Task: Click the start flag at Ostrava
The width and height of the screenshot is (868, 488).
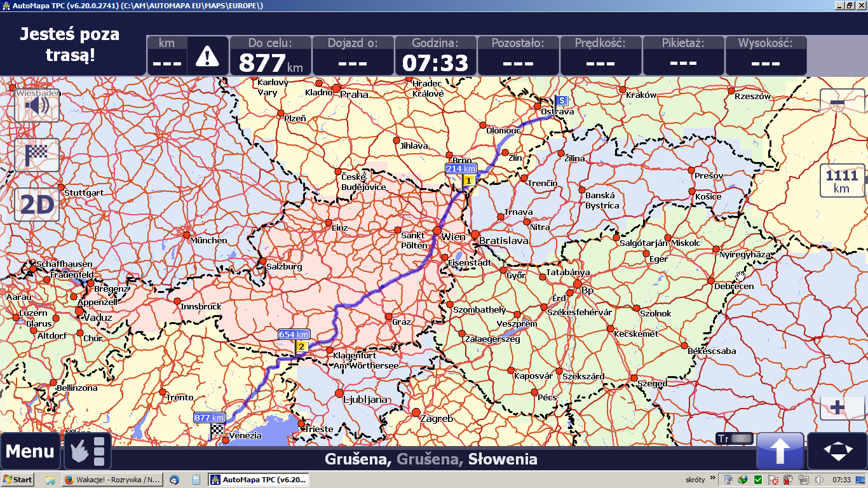Action: 561,100
